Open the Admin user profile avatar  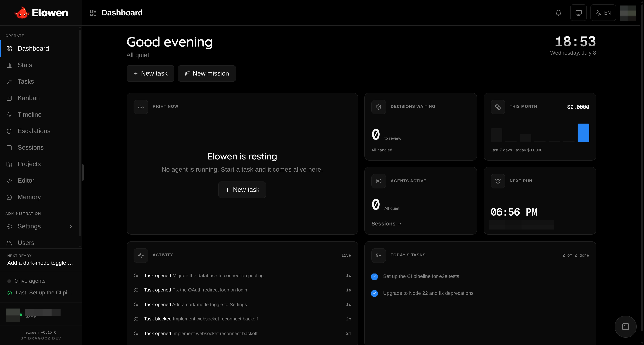coord(13,315)
